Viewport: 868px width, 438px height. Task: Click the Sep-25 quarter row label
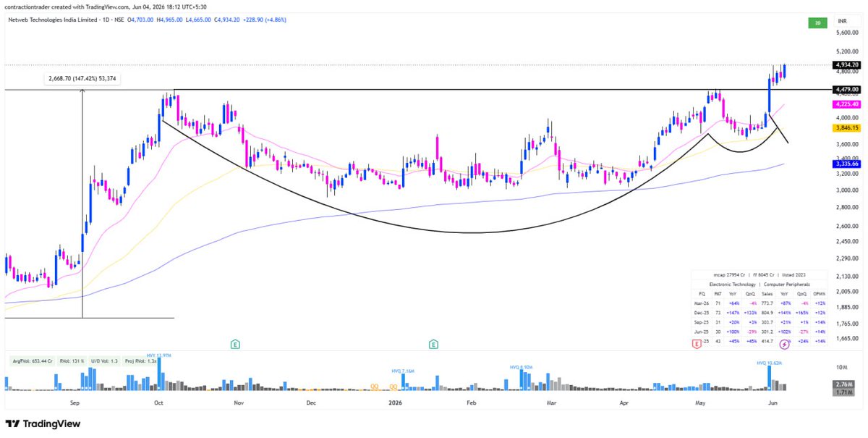pyautogui.click(x=701, y=321)
